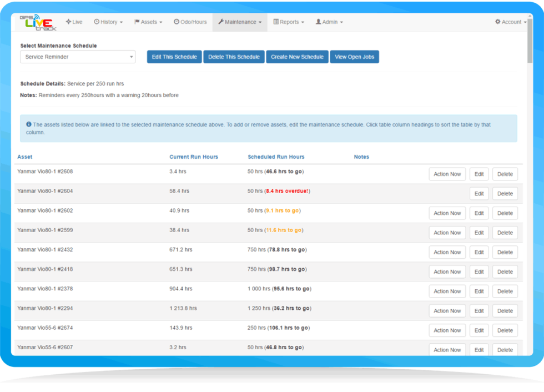The width and height of the screenshot is (544, 392).
Task: Click the History clock icon
Action: click(97, 22)
